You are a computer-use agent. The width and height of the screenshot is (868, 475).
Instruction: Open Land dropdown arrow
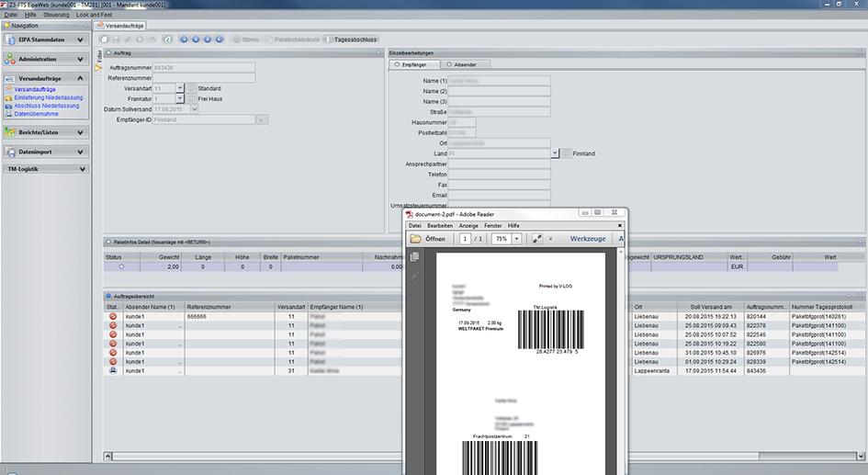pos(555,153)
